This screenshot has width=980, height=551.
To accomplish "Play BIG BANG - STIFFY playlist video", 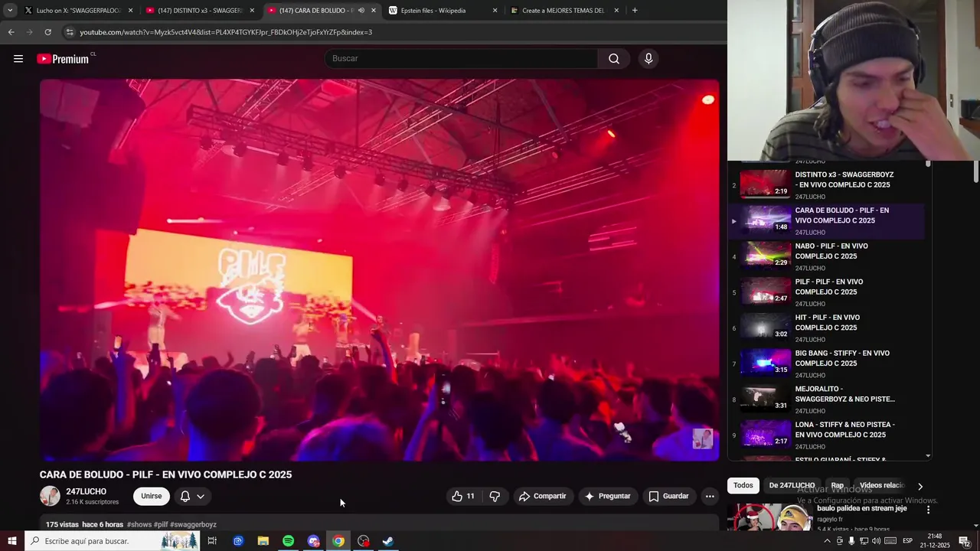I will [x=827, y=364].
